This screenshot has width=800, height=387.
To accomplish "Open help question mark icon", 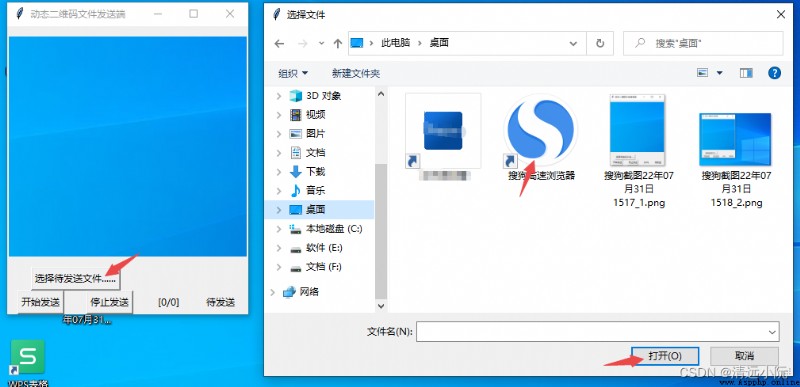I will pos(774,73).
